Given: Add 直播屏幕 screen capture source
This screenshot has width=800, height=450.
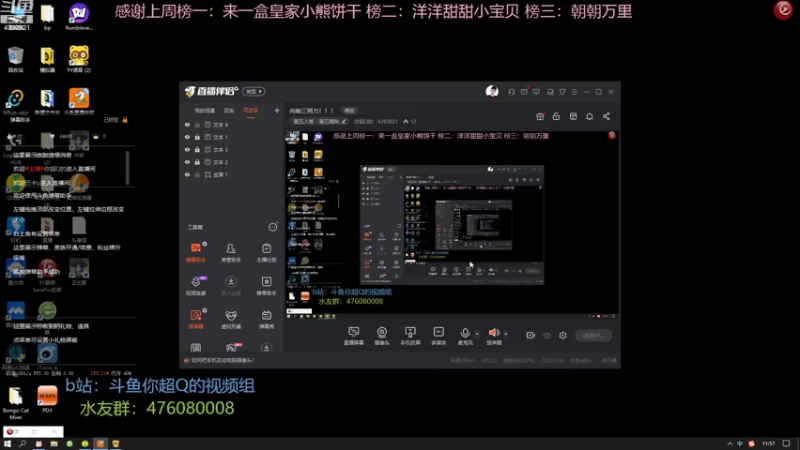Looking at the screenshot, I should point(354,336).
